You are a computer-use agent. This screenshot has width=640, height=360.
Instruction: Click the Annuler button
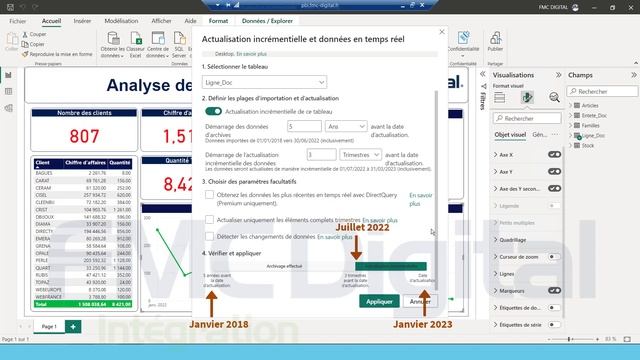coord(420,301)
